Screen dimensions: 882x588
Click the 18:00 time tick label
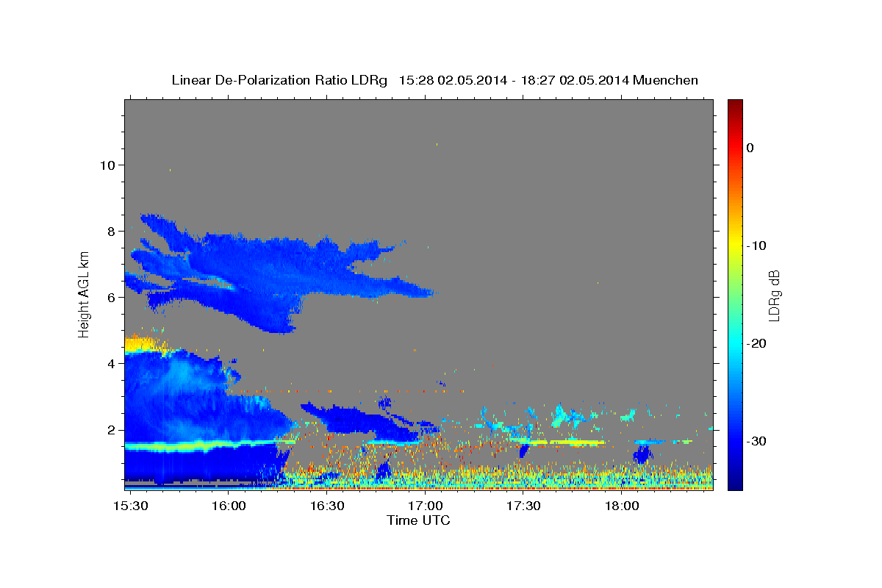[x=622, y=506]
